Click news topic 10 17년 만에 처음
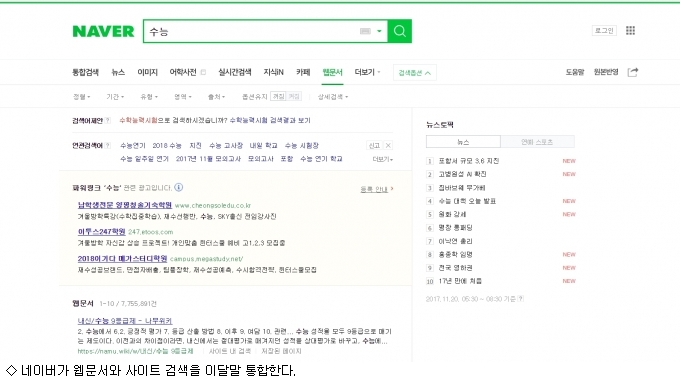The width and height of the screenshot is (680, 382). tap(460, 281)
